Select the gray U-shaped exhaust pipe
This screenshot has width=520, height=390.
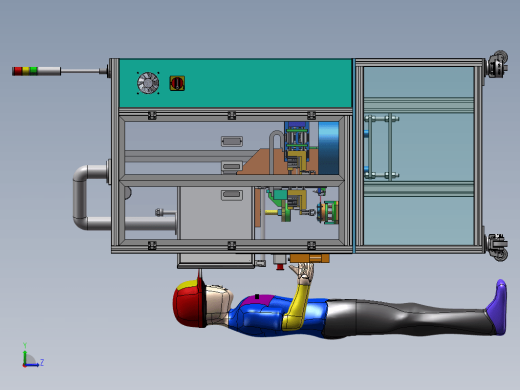tap(91, 197)
